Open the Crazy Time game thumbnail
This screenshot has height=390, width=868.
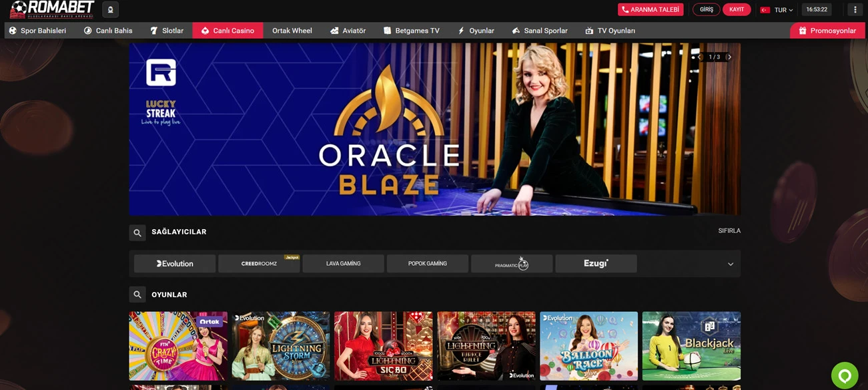[x=178, y=346]
